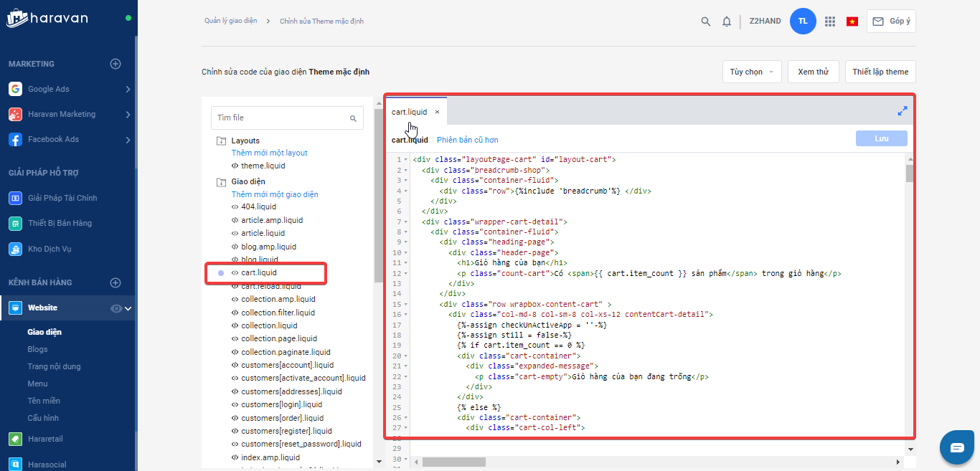Click the Xem thử button
Viewport: 980px width, 471px height.
point(813,72)
